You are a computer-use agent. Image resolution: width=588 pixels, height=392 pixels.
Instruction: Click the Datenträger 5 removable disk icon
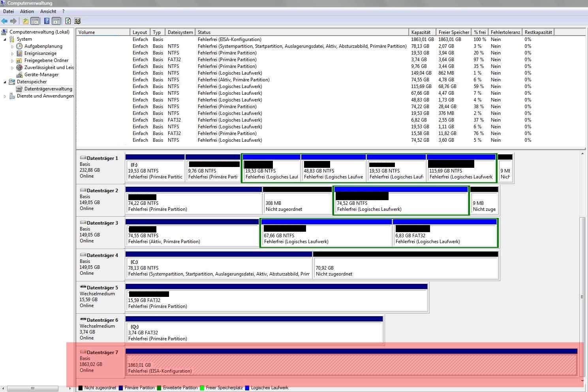83,287
